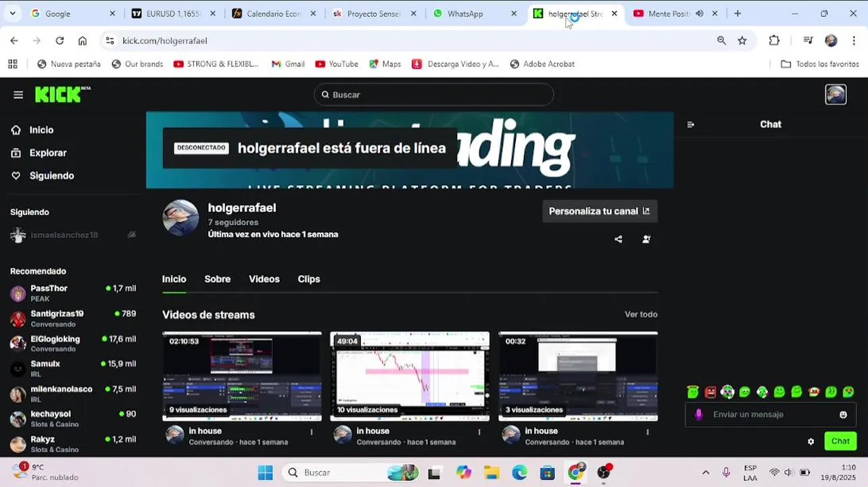Open the emoji picker in chat input
Screen dimensions: 868x487
pyautogui.click(x=843, y=415)
